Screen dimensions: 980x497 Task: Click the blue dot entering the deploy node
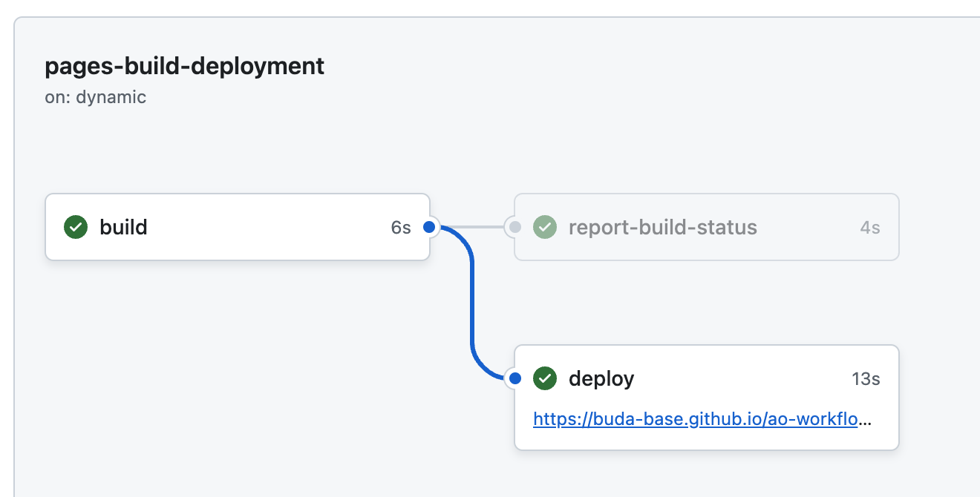click(514, 378)
